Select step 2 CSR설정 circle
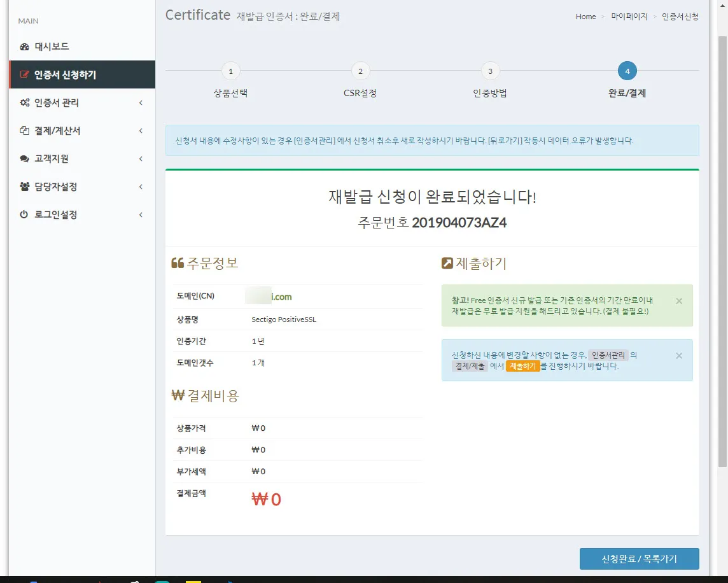The image size is (728, 583). pos(360,71)
